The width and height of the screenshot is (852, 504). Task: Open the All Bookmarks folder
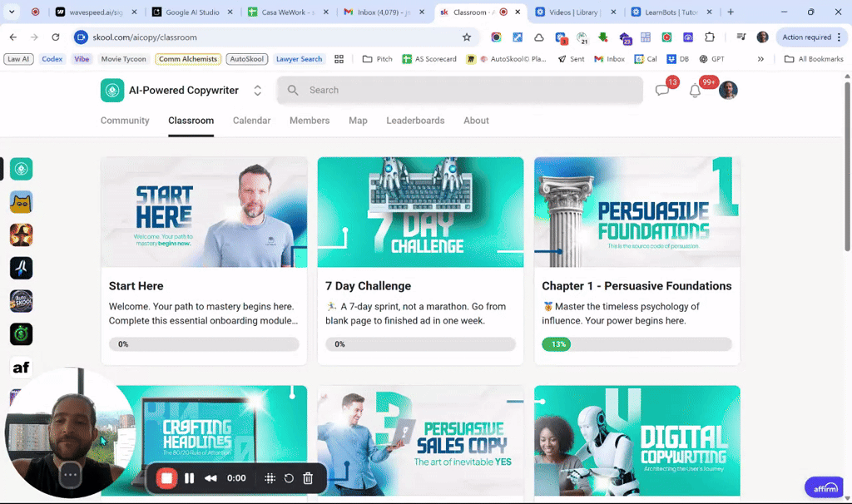pyautogui.click(x=814, y=59)
